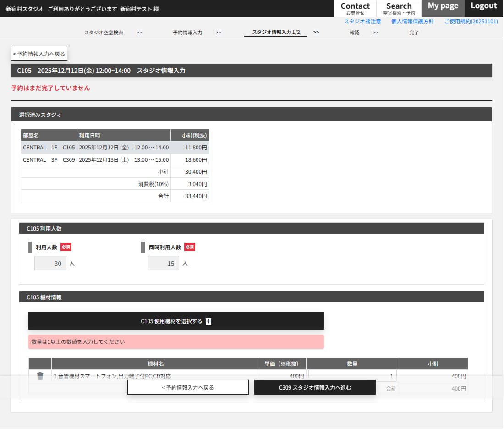Open the スタジオ諸注意 link
504x429 pixels.
pos(362,22)
